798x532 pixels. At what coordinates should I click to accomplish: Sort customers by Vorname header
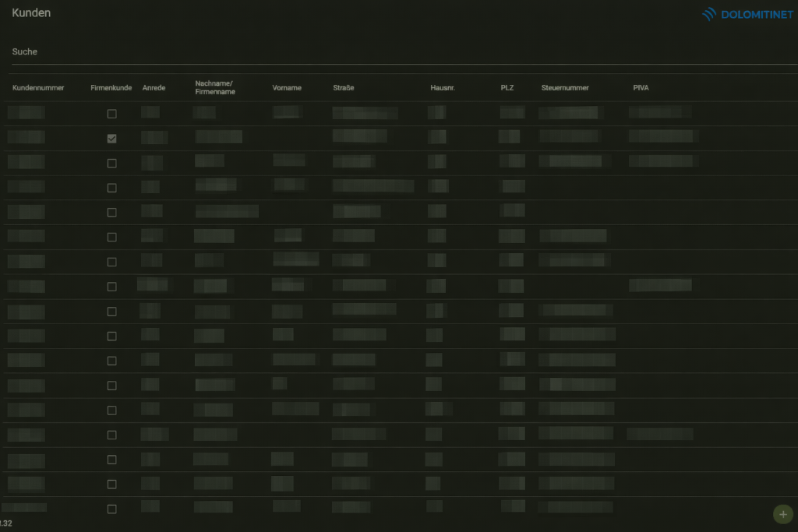click(x=287, y=88)
